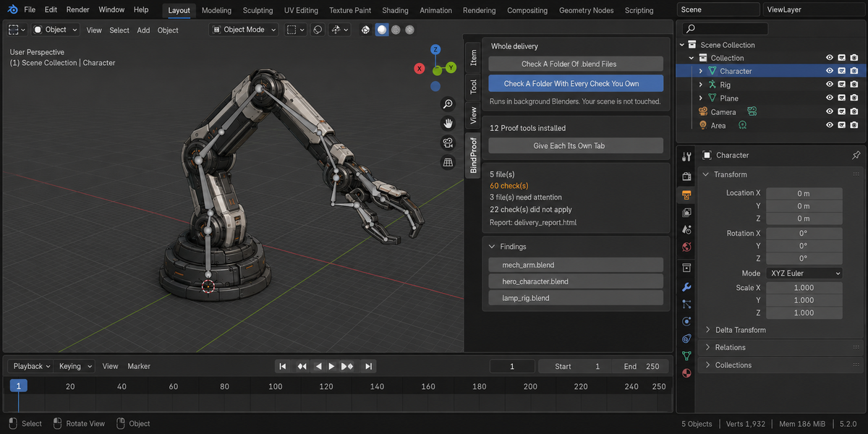Screen dimensions: 868x434
Task: Switch to the Sculpting workspace tab
Action: (x=258, y=10)
